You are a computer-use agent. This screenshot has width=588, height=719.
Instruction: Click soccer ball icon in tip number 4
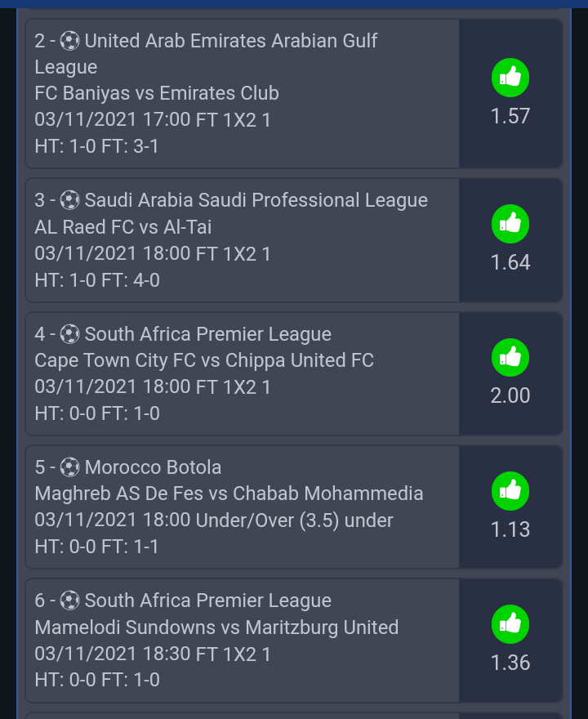(70, 333)
